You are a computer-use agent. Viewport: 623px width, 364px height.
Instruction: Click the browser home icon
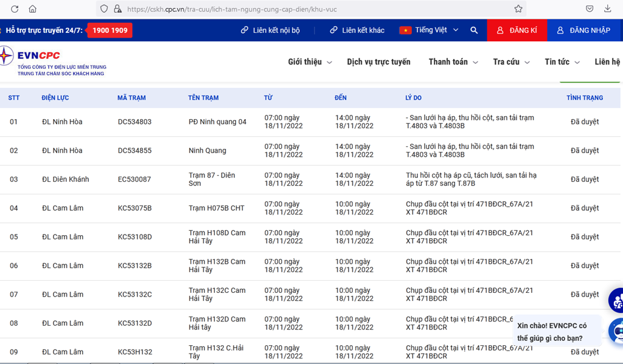click(33, 9)
